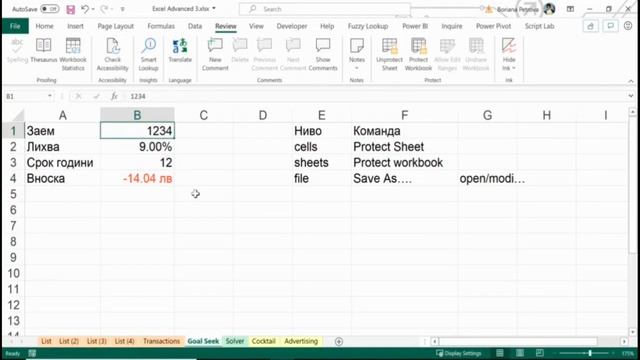Click Show Comments
This screenshot has width=640, height=360.
point(323,54)
